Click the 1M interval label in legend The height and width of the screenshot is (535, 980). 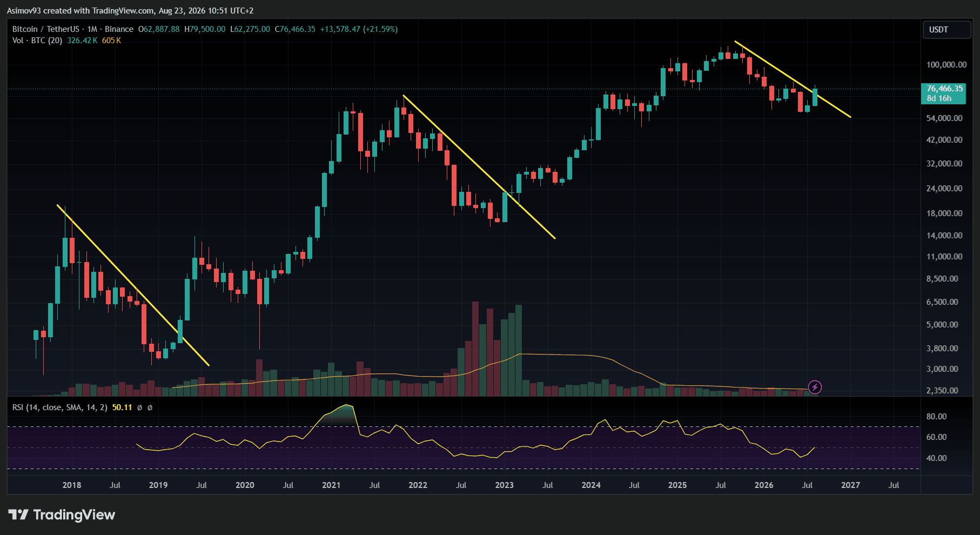tap(92, 29)
